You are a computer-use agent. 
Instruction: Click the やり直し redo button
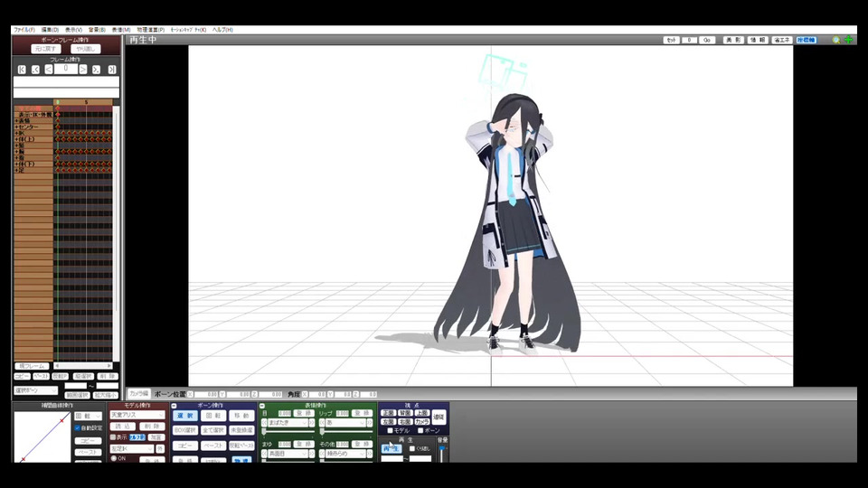86,49
